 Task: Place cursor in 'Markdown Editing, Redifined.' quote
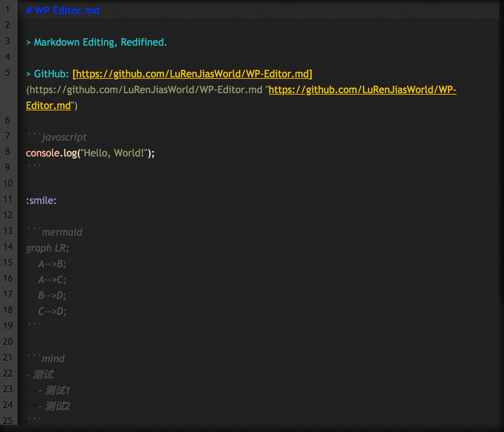click(x=100, y=42)
